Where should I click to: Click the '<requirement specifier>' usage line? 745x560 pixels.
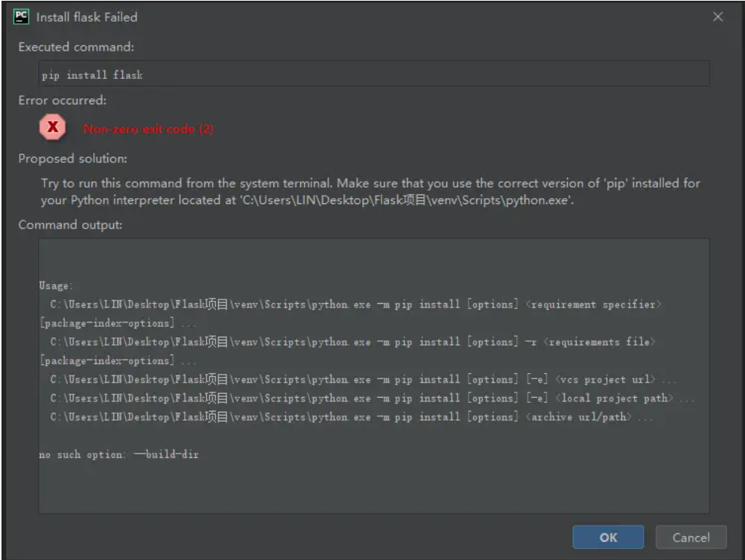tap(355, 305)
